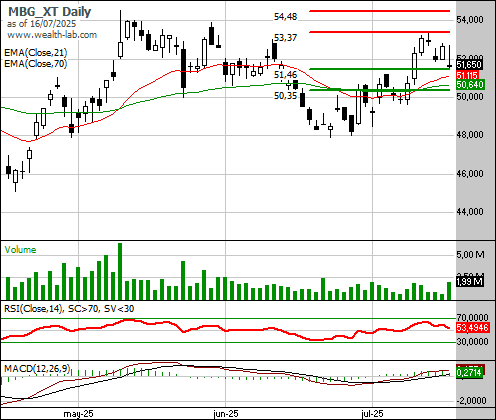Click the 53,37 resistance level label
The image size is (496, 420).
[x=285, y=38]
